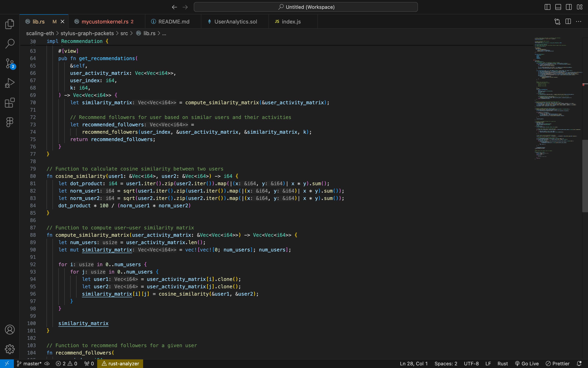588x368 pixels.
Task: Open the editor More Actions ellipsis
Action: click(579, 21)
